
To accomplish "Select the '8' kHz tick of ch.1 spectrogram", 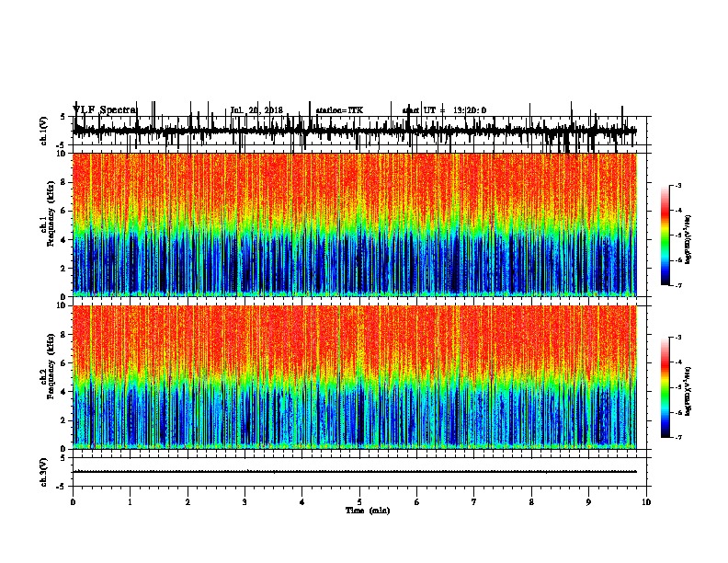I will click(63, 182).
